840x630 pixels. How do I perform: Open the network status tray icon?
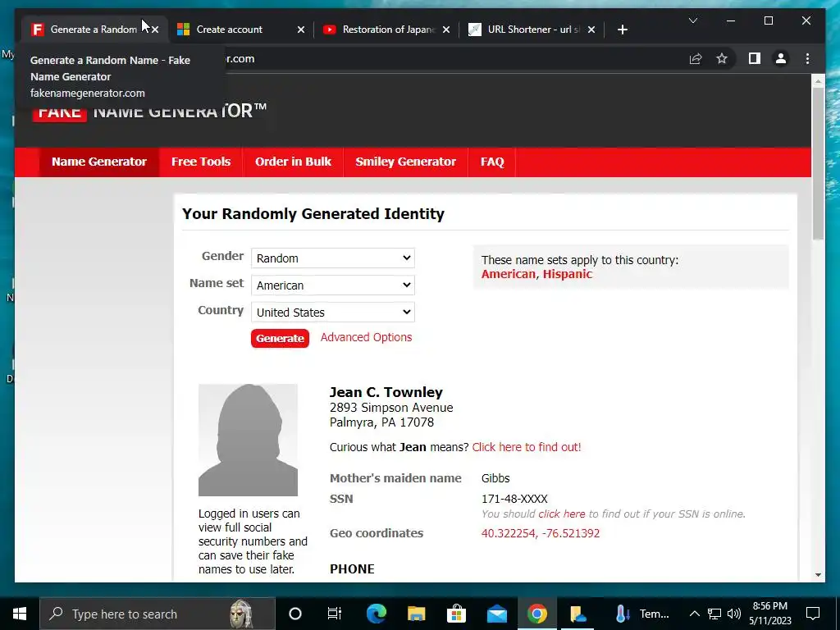[714, 614]
